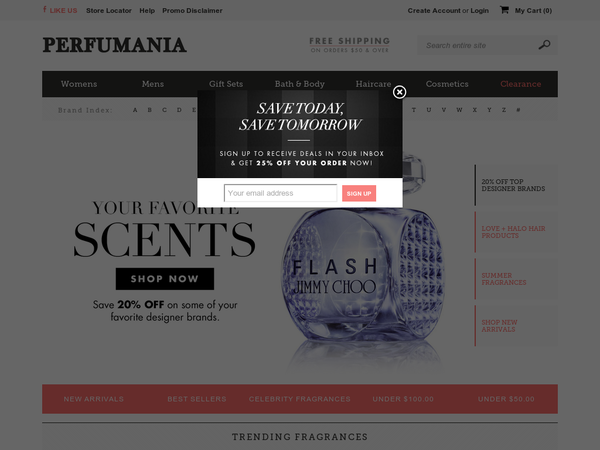Viewport: 600px width, 450px height.
Task: Click the Create Account link
Action: [x=434, y=11]
